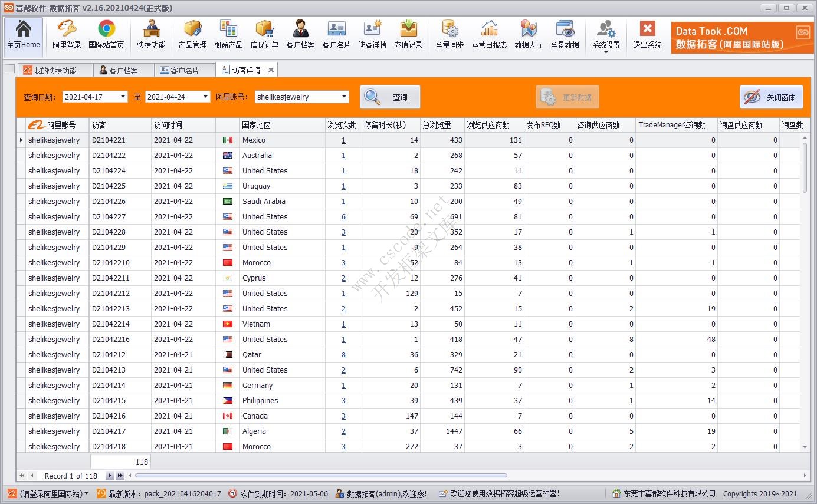Click the vertical scrollbar up arrow
Viewport: 817px width, 504px height.
pos(805,137)
